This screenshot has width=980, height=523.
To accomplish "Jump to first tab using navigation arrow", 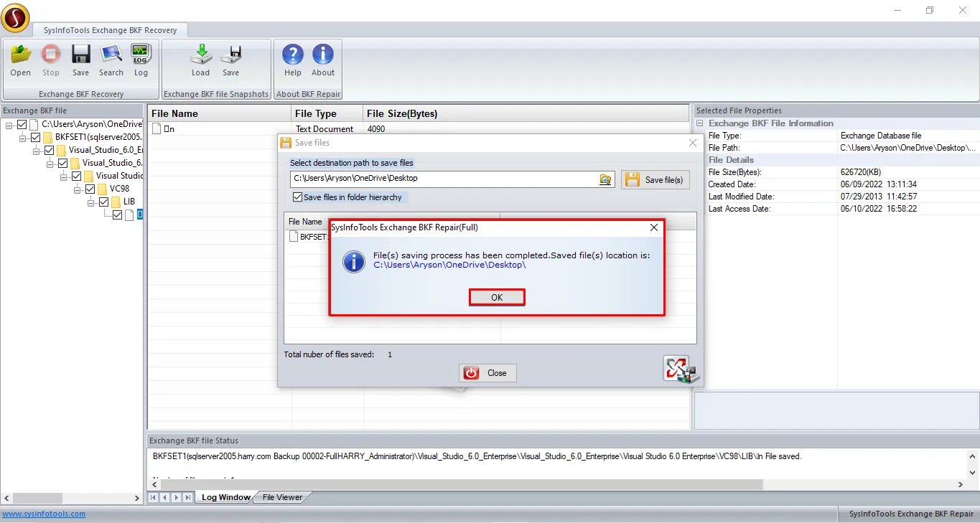I will click(154, 497).
